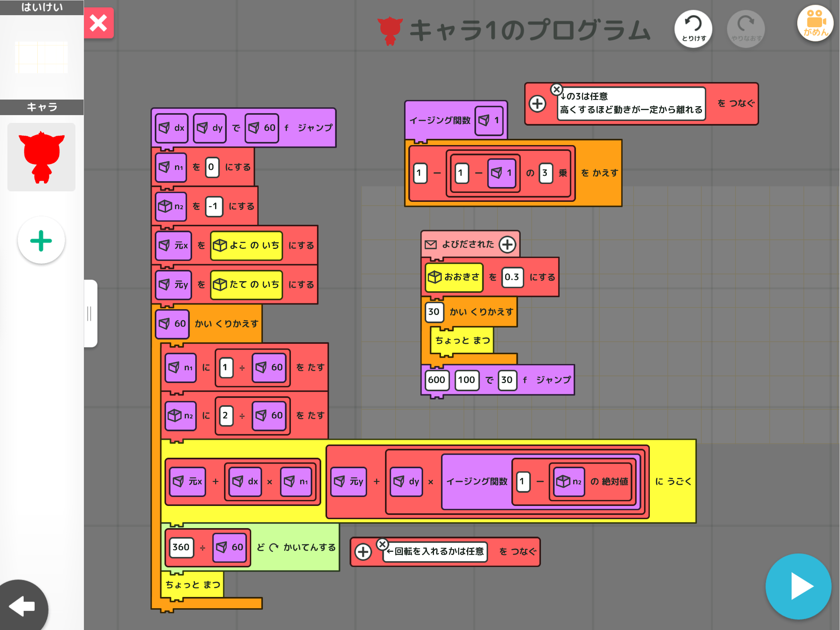Close the program editor with the red X
This screenshot has height=630, width=840.
(x=99, y=23)
